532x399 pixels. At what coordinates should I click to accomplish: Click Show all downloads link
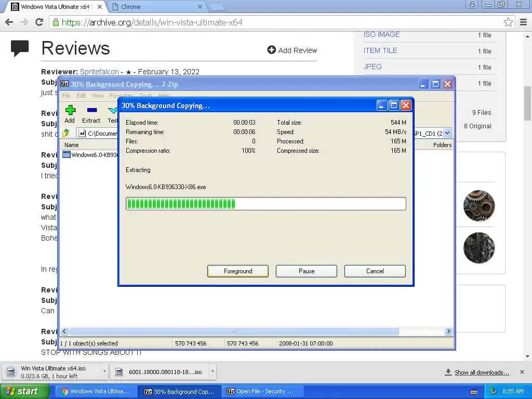(x=482, y=372)
